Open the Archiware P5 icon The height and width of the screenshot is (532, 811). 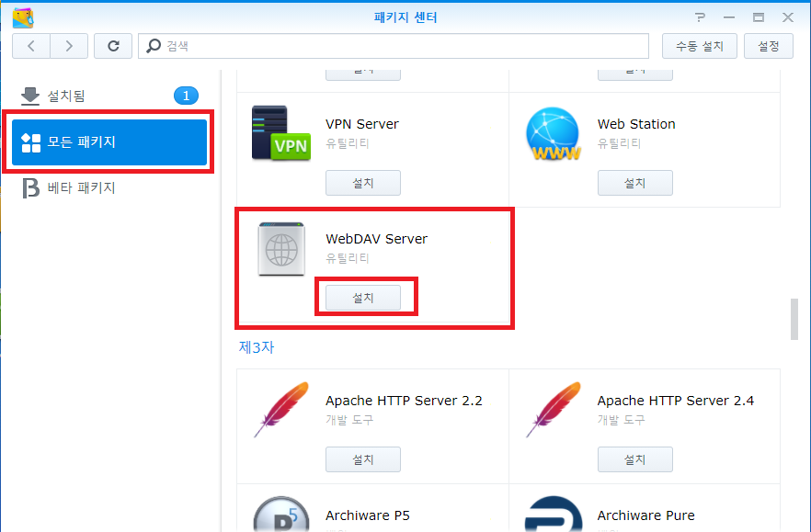point(281,514)
